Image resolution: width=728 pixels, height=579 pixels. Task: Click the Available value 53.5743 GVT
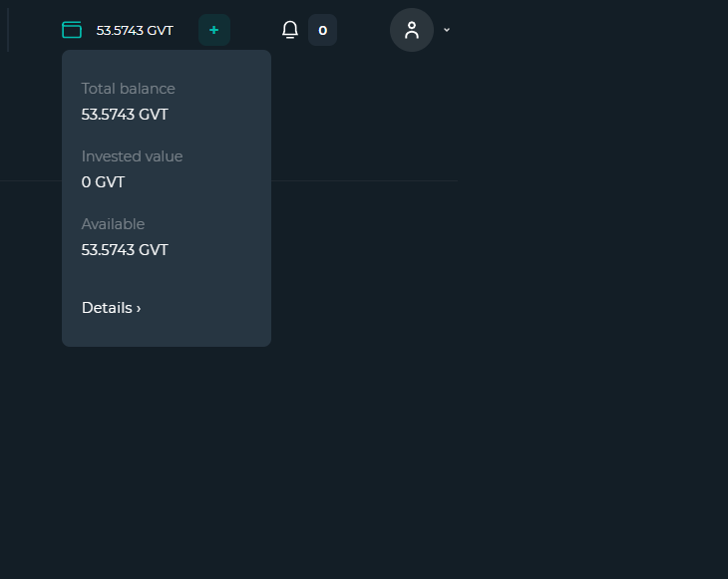(125, 250)
